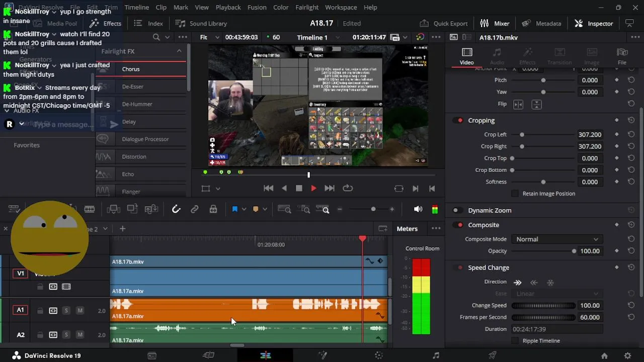Open the Deliver page rocket icon
Screen dimensions: 644x362
(x=493, y=355)
